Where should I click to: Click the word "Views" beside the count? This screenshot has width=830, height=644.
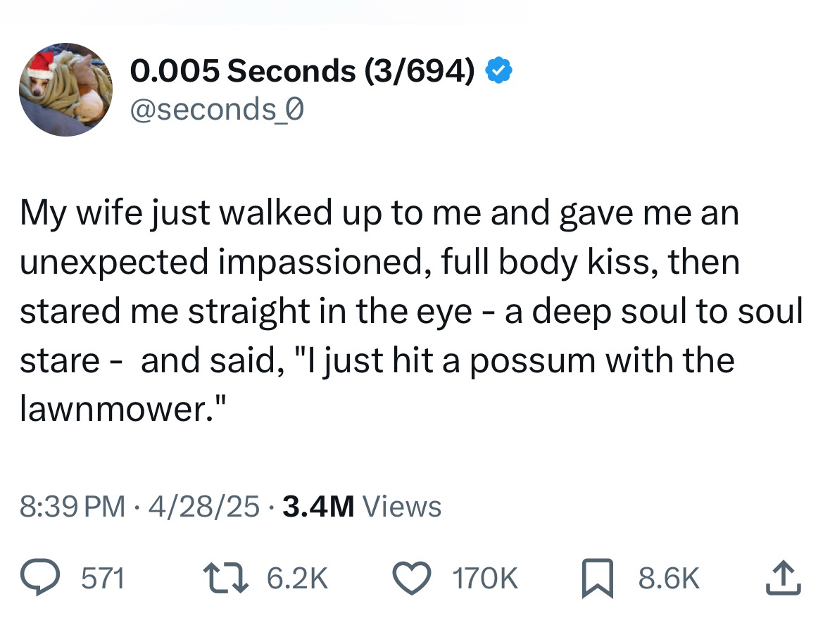coord(405,506)
